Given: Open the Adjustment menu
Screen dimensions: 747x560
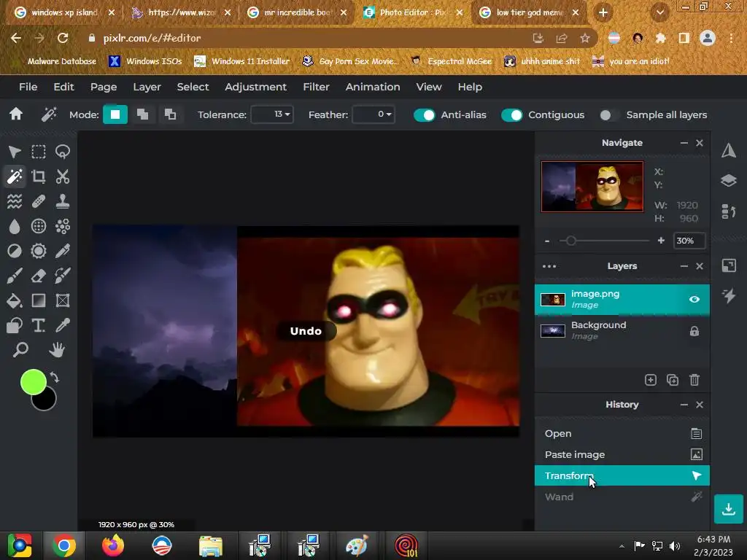Looking at the screenshot, I should 256,87.
